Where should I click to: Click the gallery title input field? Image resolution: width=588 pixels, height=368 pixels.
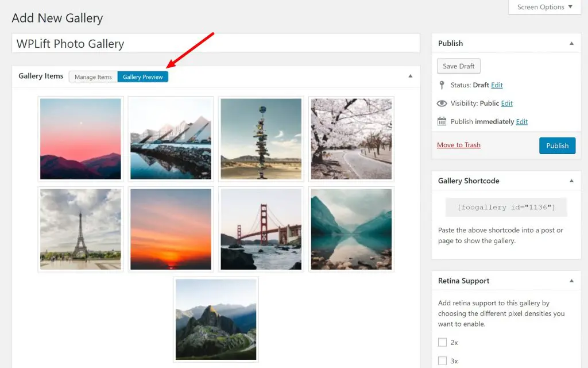215,43
